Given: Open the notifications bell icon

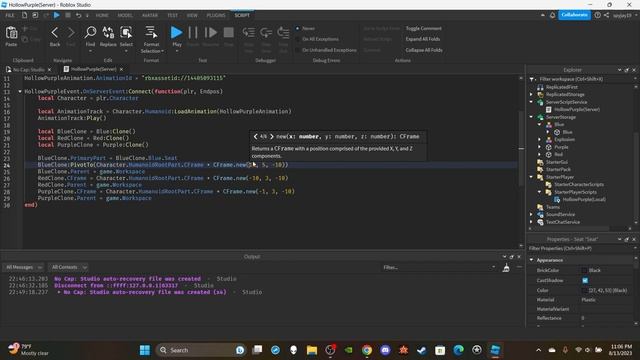Looking at the screenshot, I should point(552,15).
